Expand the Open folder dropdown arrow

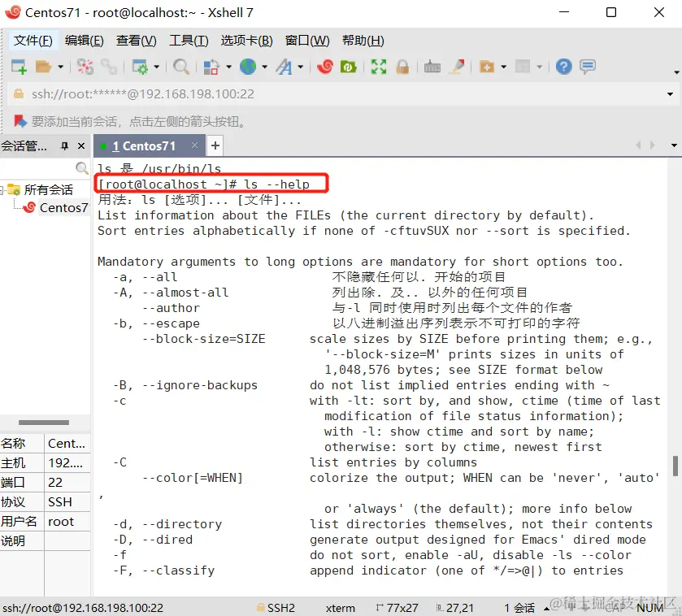(x=60, y=67)
